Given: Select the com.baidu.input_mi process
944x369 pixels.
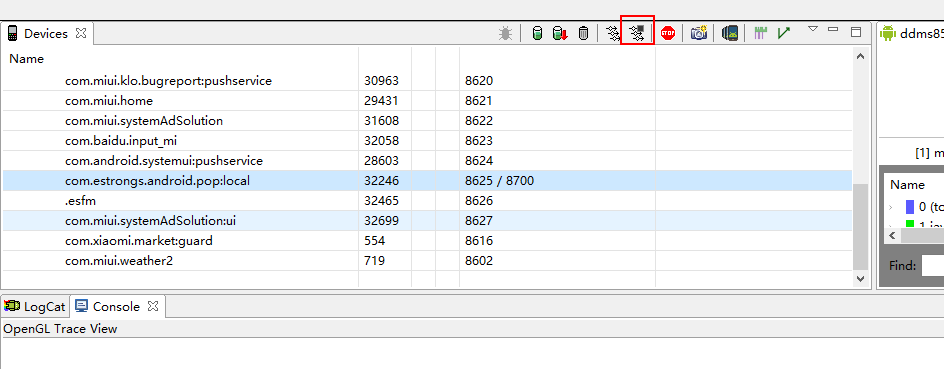Looking at the screenshot, I should pyautogui.click(x=121, y=141).
